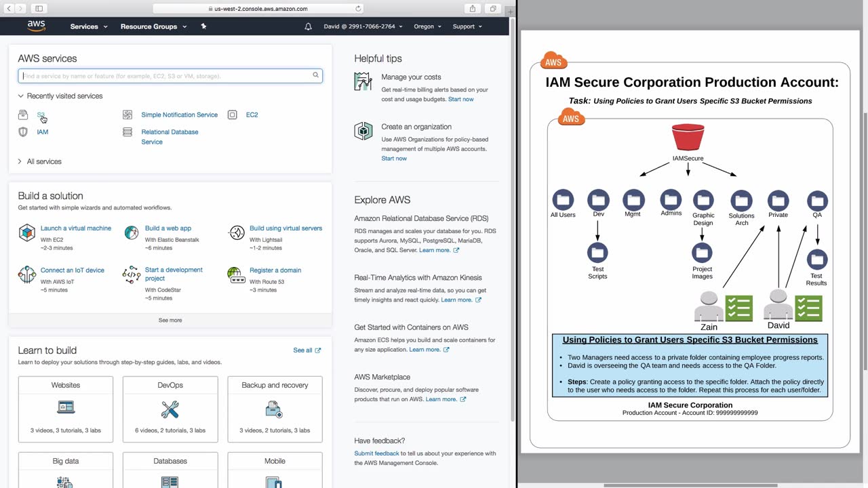The width and height of the screenshot is (868, 488).
Task: Open the Services dropdown menu
Action: click(89, 26)
